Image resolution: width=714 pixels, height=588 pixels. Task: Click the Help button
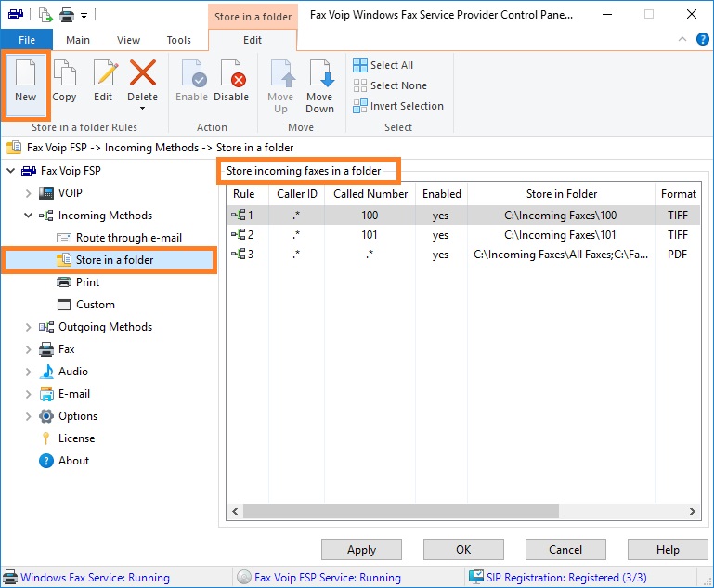point(668,550)
